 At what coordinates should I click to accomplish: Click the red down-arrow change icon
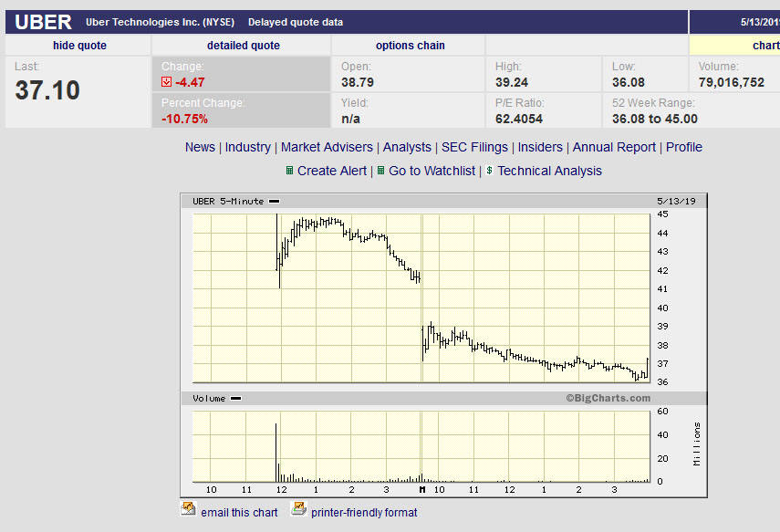pos(166,82)
